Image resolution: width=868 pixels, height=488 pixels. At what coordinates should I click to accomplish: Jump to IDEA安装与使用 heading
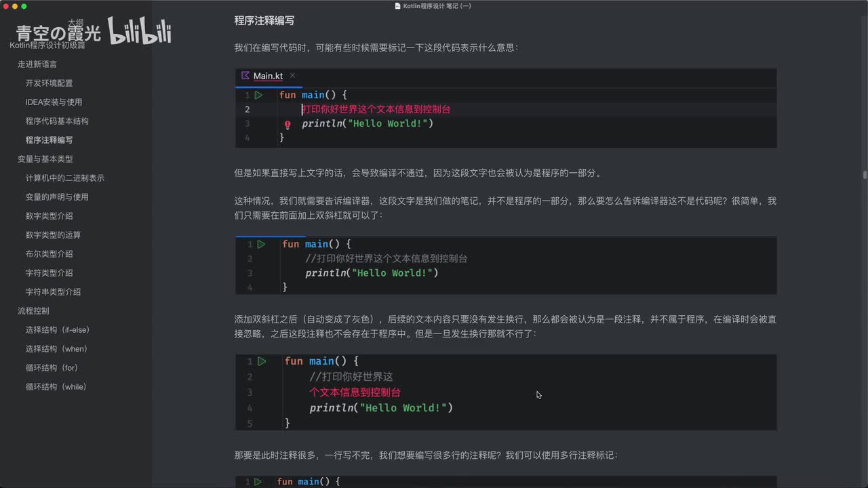tap(54, 102)
